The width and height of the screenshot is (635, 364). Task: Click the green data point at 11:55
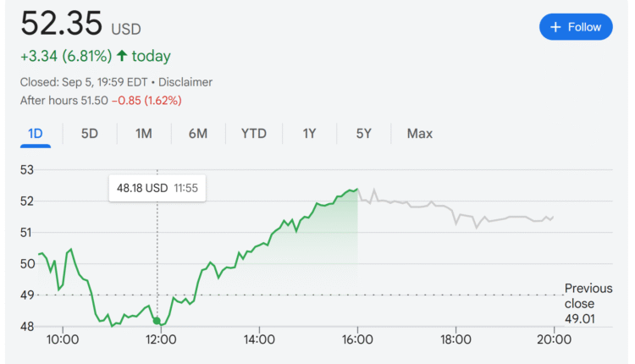click(x=157, y=320)
